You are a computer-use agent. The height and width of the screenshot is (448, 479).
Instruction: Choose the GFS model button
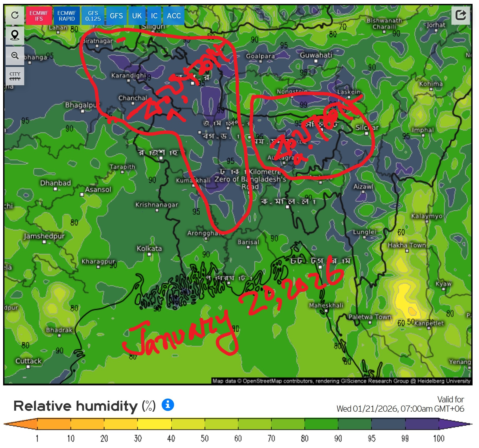point(116,16)
